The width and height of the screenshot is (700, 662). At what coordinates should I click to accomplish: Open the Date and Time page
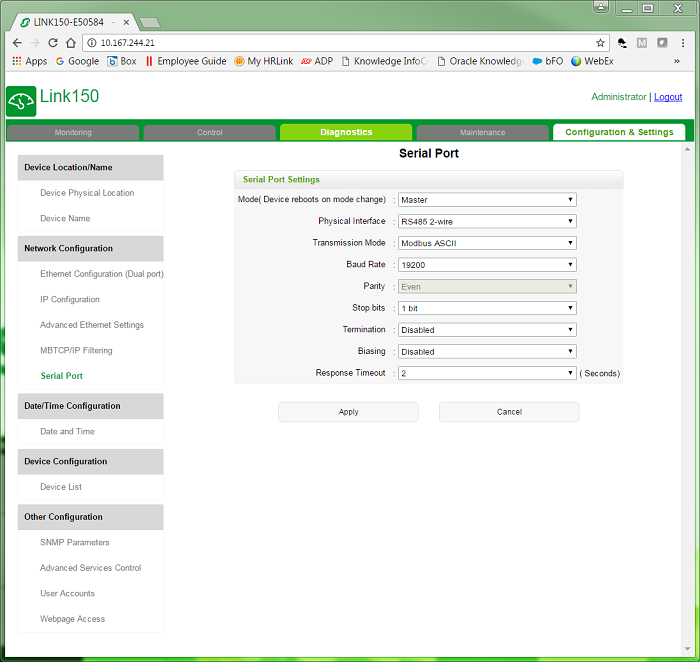click(67, 431)
